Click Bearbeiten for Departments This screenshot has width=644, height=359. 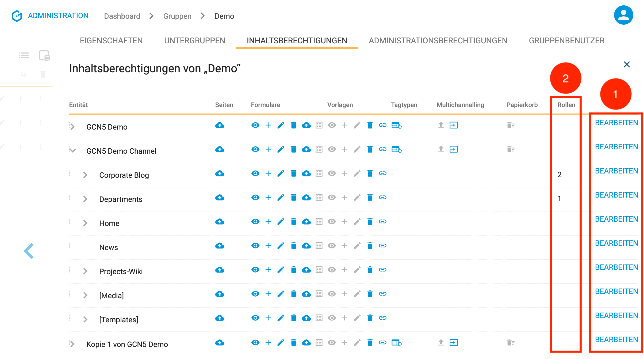pos(616,195)
